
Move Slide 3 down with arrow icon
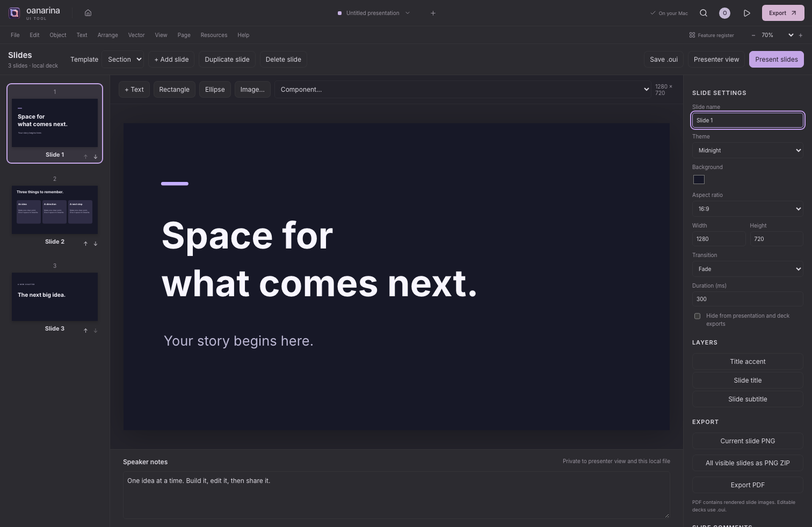[x=96, y=331]
